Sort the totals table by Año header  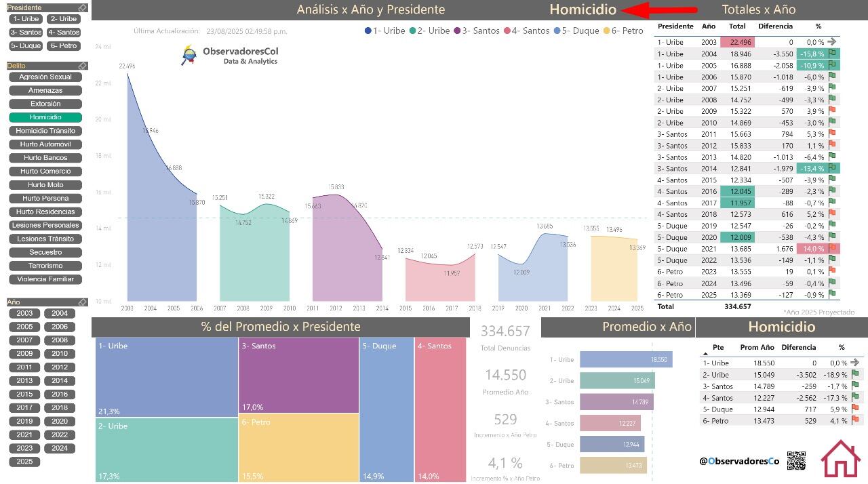pyautogui.click(x=709, y=26)
